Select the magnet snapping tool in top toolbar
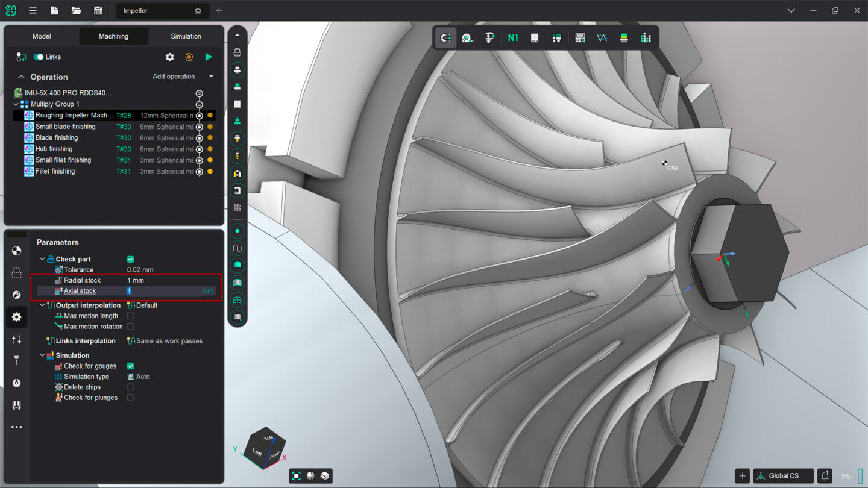 (x=446, y=37)
